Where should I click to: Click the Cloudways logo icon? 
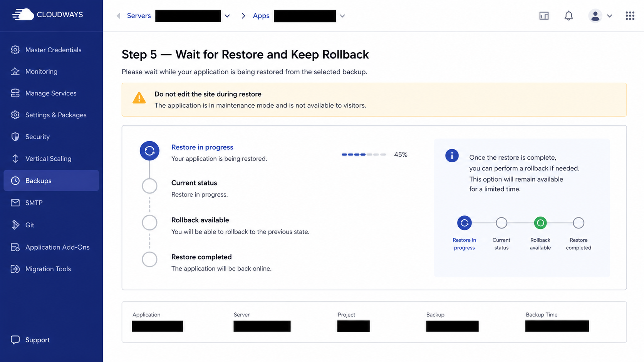coord(23,15)
